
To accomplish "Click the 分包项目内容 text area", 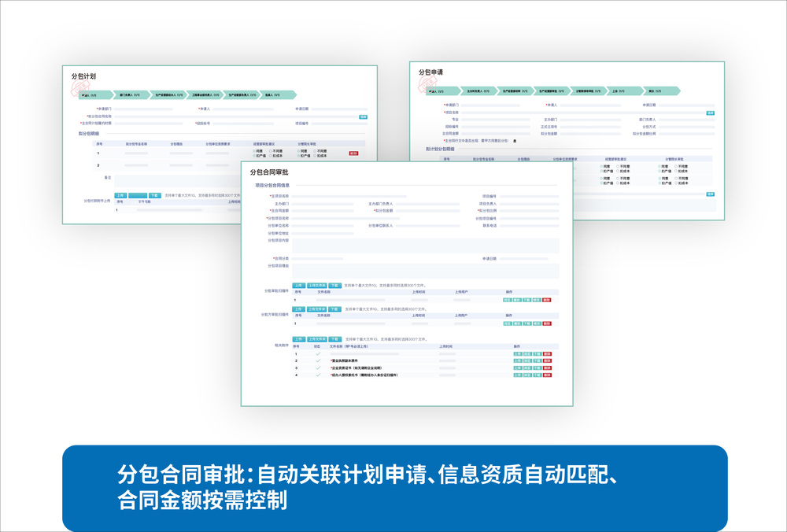I will (x=425, y=246).
